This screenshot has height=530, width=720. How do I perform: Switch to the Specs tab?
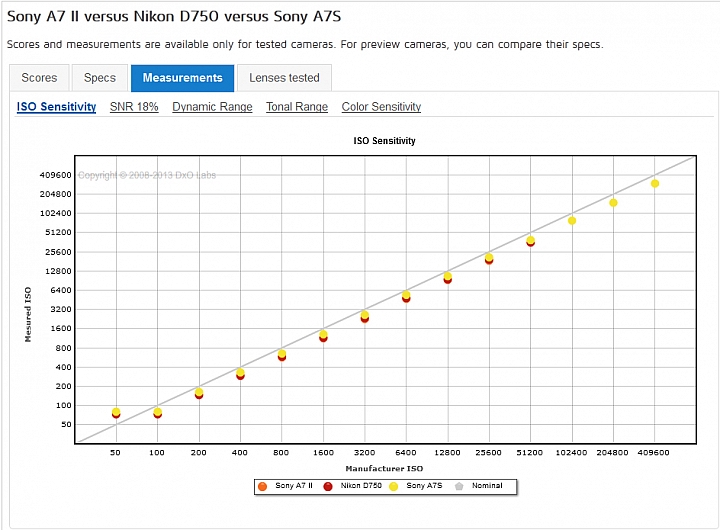pos(100,78)
